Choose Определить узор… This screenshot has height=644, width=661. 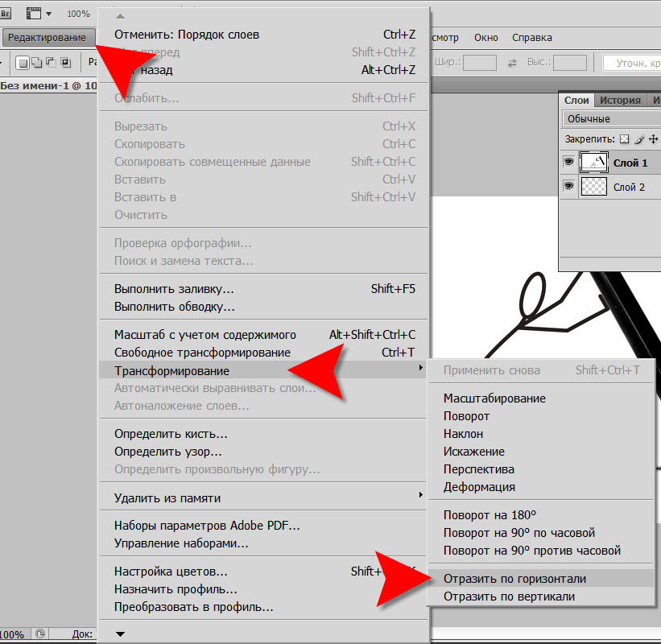[x=264, y=452]
